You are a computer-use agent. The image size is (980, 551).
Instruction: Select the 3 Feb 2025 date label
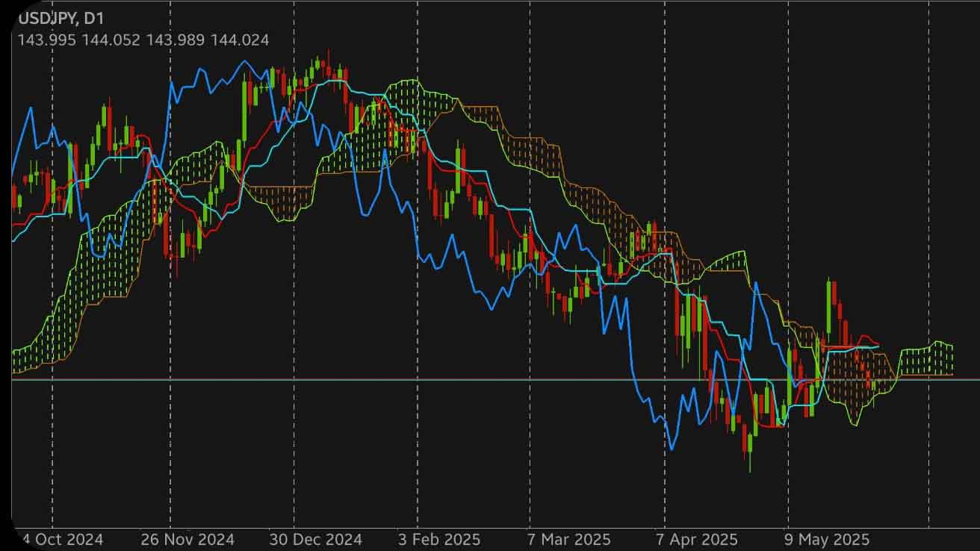(x=439, y=539)
